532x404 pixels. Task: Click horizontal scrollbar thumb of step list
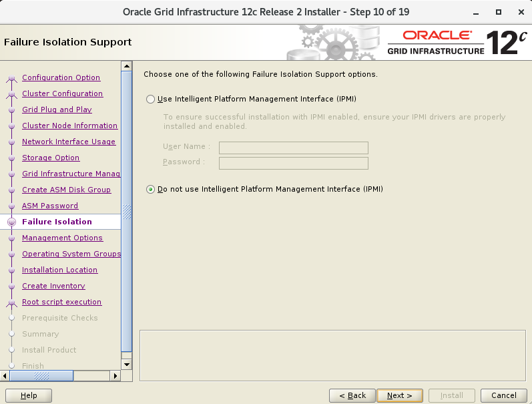point(41,376)
